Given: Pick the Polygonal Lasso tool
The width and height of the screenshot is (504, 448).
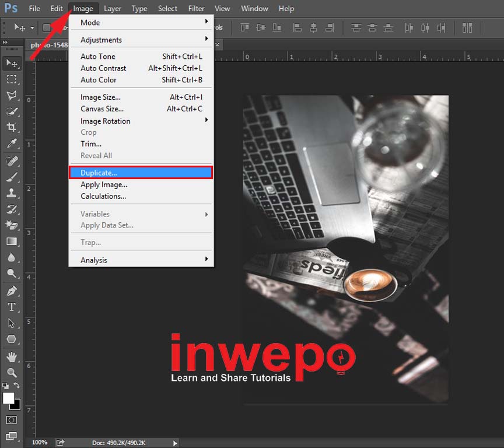Looking at the screenshot, I should coord(11,95).
